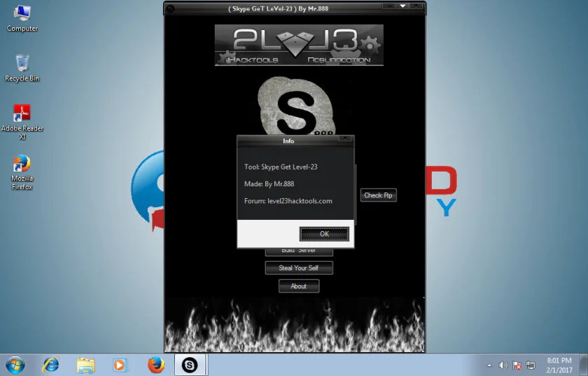Click the Skype S logo image
Viewport: 588px width, 376px height.
[x=296, y=106]
